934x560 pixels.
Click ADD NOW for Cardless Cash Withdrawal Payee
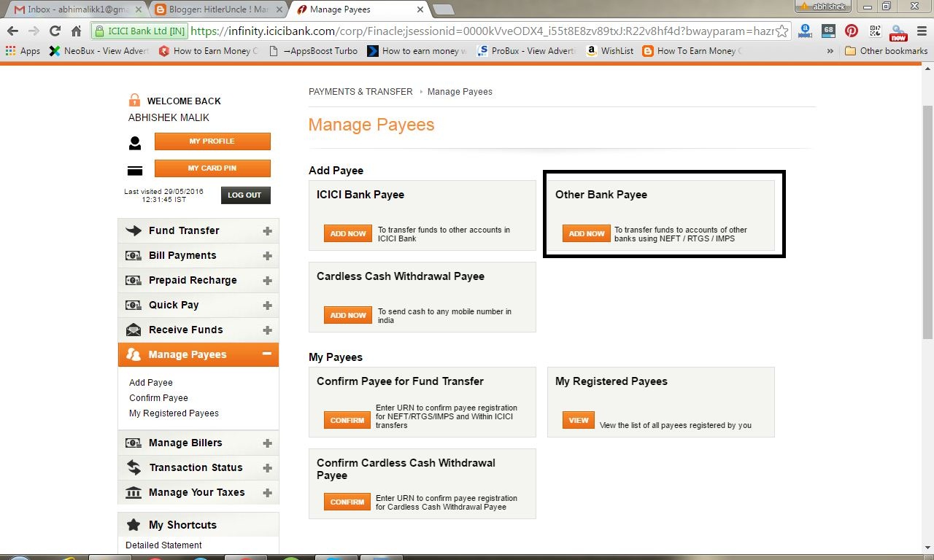(x=348, y=315)
